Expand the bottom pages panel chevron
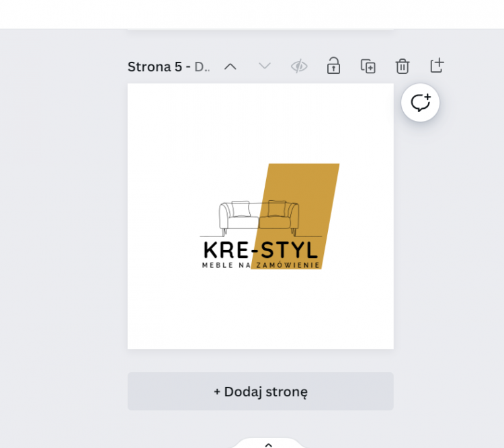Viewport: 504px width, 448px height. (x=268, y=444)
